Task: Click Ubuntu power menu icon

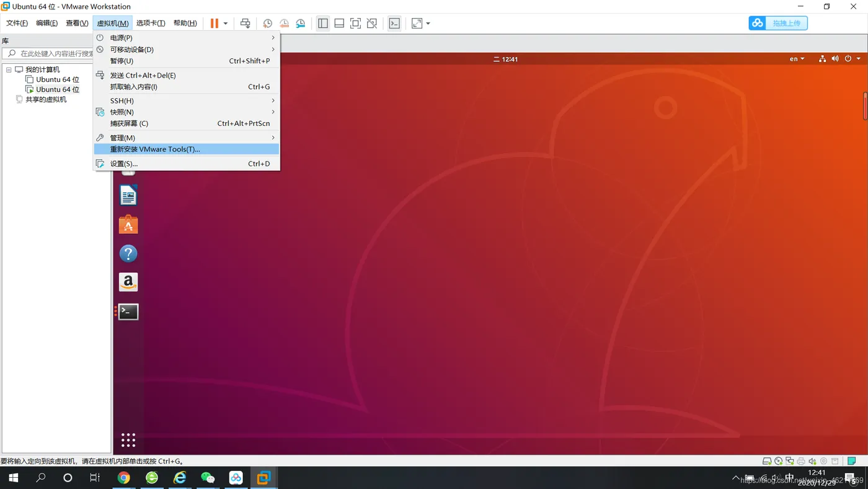Action: pyautogui.click(x=848, y=59)
